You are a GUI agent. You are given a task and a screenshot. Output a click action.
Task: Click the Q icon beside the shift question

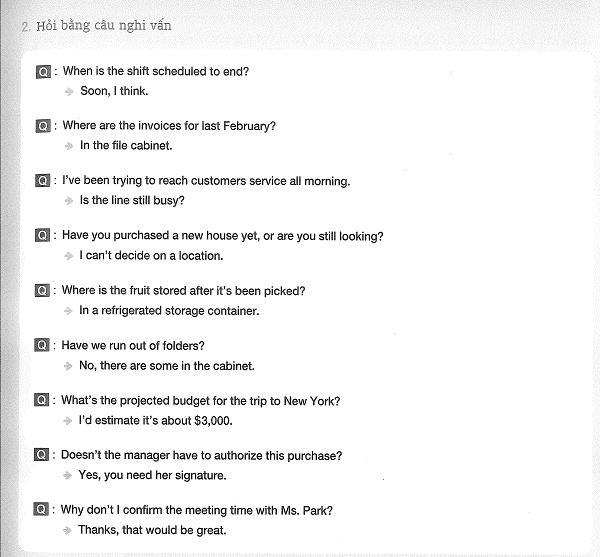coord(43,72)
